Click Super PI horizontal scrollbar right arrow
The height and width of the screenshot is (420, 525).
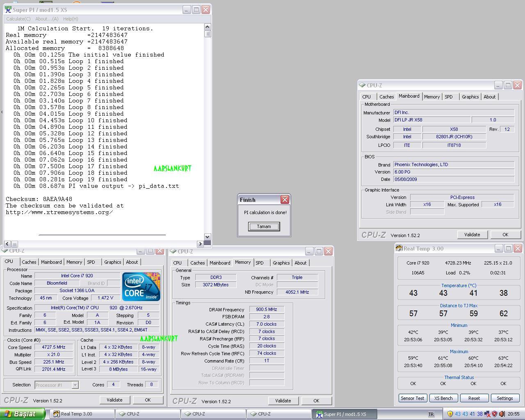pos(200,244)
